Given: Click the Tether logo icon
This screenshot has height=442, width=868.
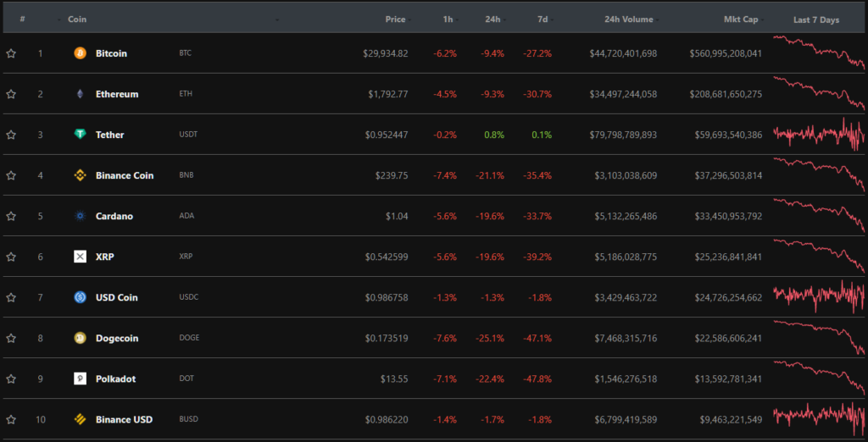Looking at the screenshot, I should coord(81,135).
